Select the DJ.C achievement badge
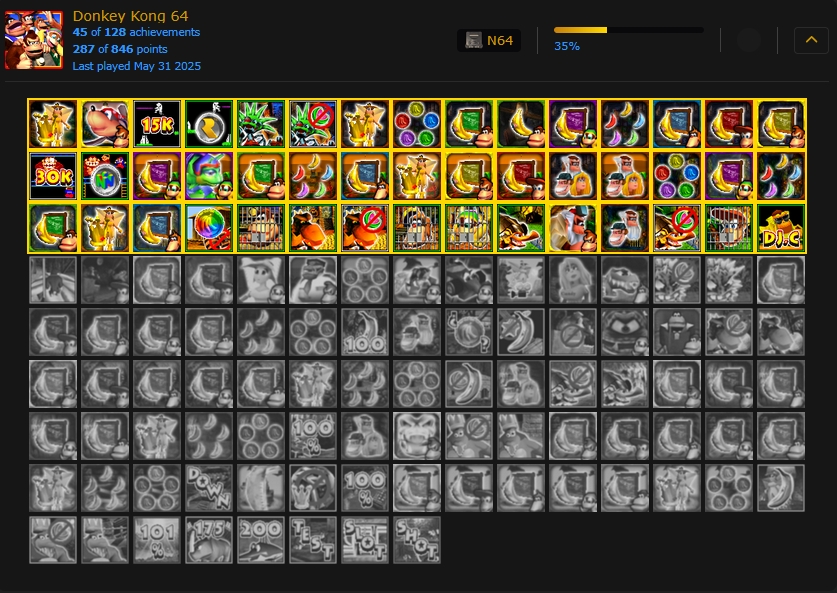 pyautogui.click(x=781, y=228)
